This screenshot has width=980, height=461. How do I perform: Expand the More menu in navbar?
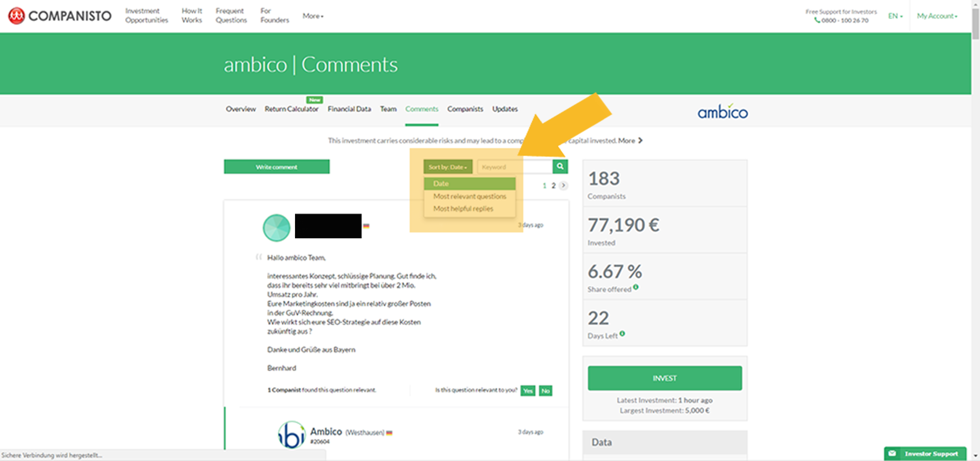coord(313,16)
